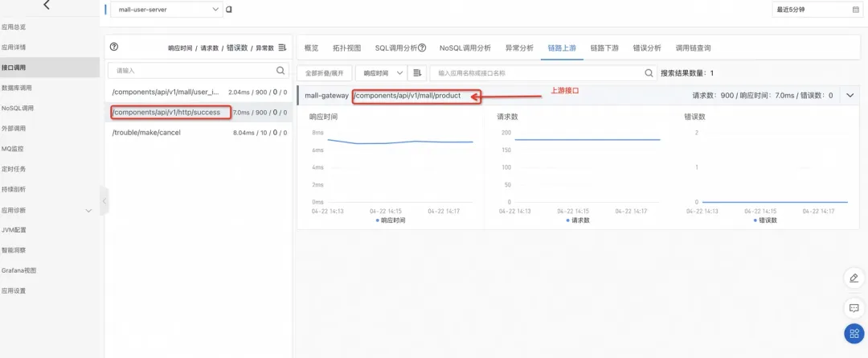Toggle the 错误数 legend under the errors chart
Image resolution: width=868 pixels, height=358 pixels.
(x=765, y=220)
